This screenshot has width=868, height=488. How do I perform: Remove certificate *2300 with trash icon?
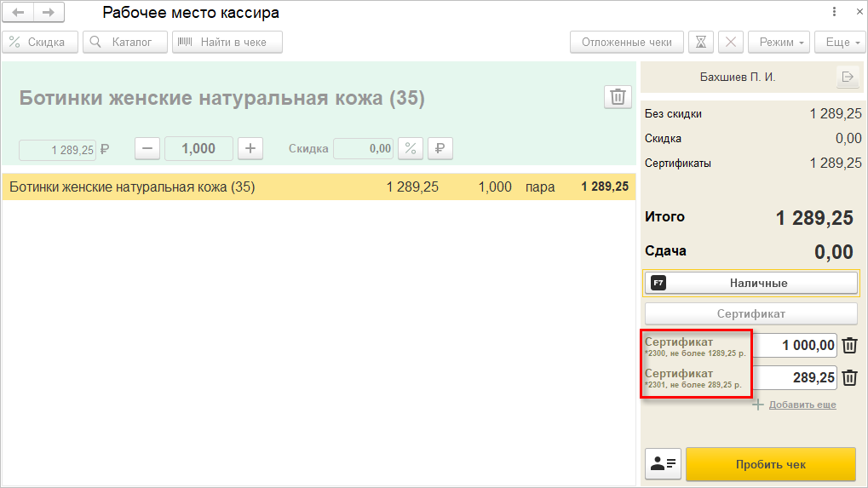(850, 345)
